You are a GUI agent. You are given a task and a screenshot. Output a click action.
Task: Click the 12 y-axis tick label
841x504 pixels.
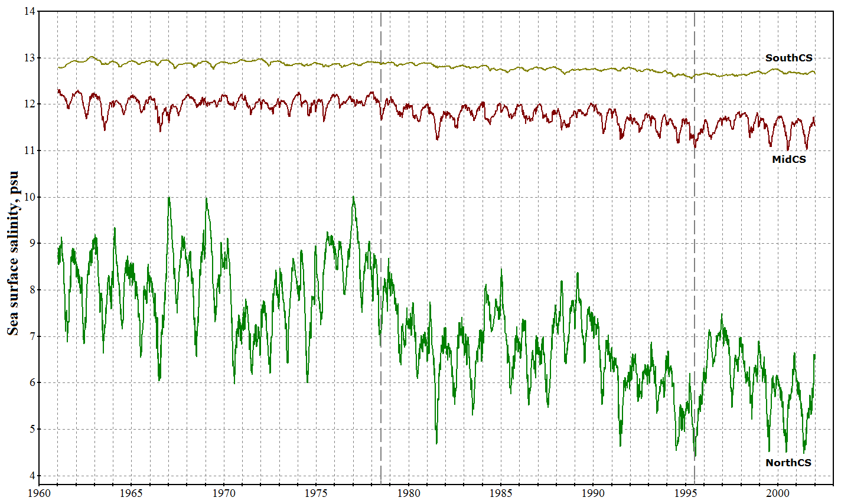coord(27,104)
